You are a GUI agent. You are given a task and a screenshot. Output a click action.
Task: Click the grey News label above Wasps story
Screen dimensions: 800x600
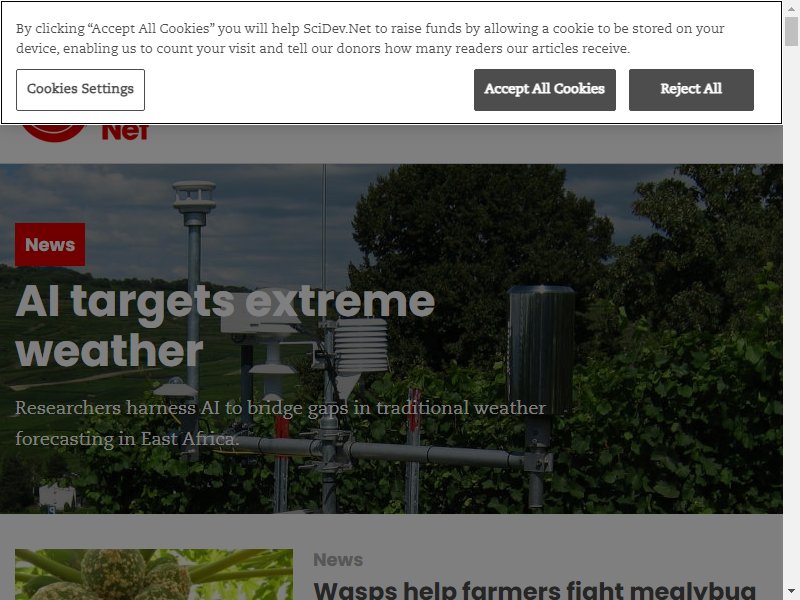[x=338, y=560]
